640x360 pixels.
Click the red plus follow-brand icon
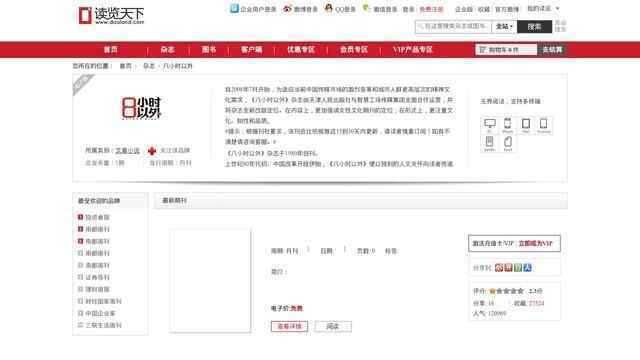pos(152,151)
